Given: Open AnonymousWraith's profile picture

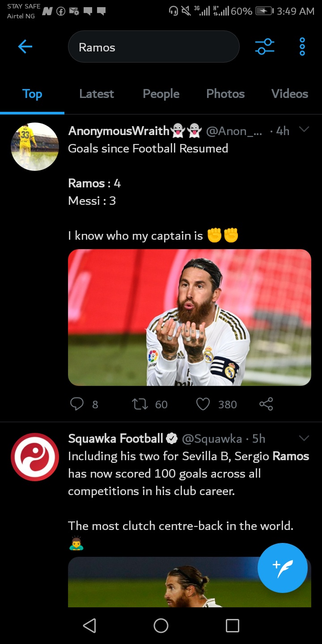Looking at the screenshot, I should tap(35, 147).
